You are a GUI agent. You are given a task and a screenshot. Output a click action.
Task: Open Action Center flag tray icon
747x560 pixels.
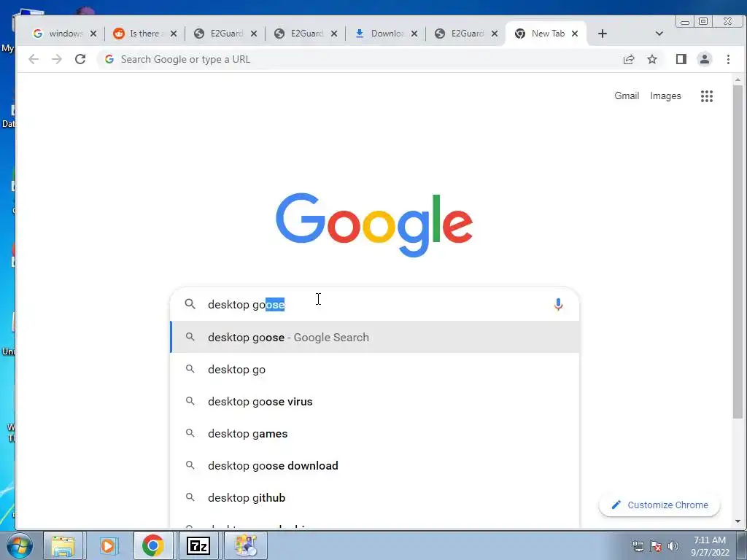(656, 545)
